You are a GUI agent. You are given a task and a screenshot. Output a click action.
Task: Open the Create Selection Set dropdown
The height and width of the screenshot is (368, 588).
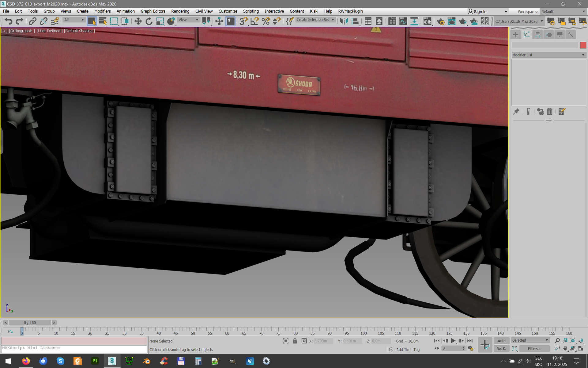coord(315,20)
